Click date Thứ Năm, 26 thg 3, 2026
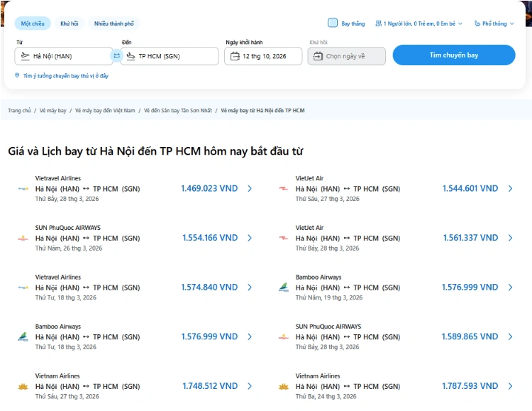Viewport: 532px width, 411px height. coord(69,248)
